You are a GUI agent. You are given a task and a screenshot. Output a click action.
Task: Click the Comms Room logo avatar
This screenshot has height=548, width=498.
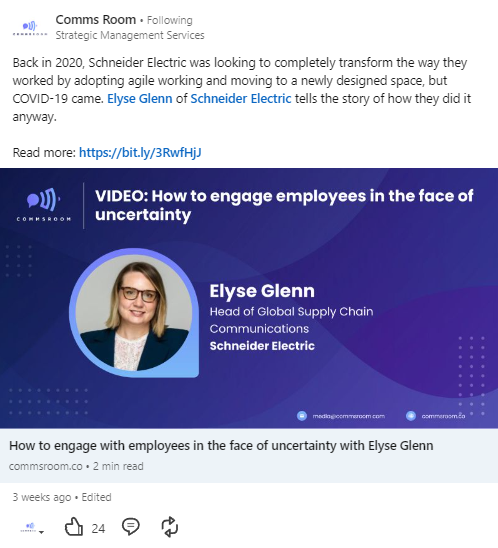click(x=30, y=28)
